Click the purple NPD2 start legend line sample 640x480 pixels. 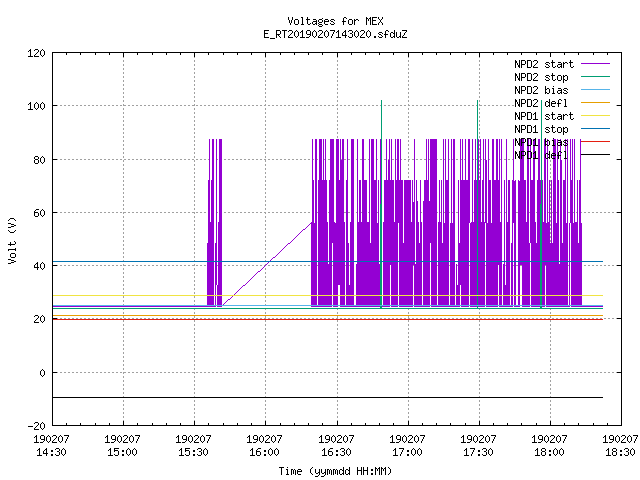pos(596,64)
